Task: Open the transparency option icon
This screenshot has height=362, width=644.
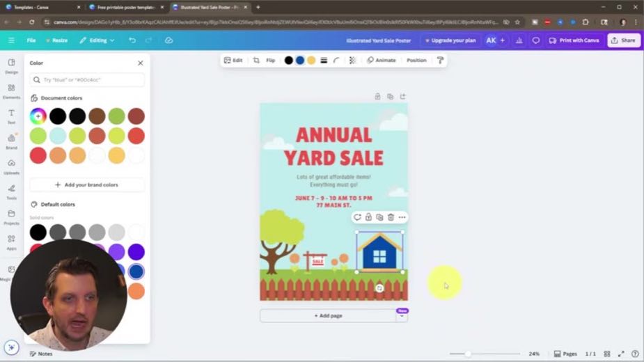Action: [x=352, y=61]
